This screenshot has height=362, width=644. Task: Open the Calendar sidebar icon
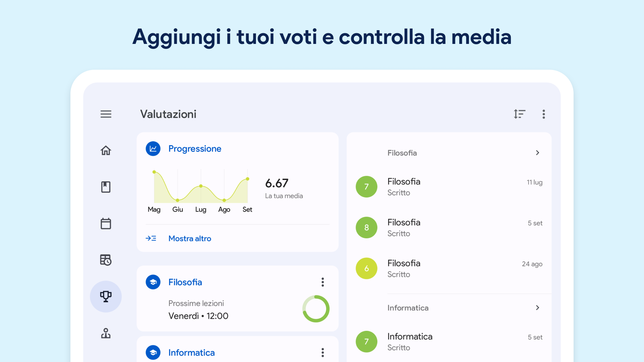[x=106, y=224]
